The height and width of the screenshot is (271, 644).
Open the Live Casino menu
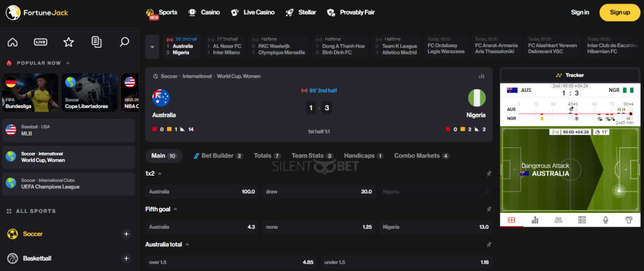(x=253, y=12)
